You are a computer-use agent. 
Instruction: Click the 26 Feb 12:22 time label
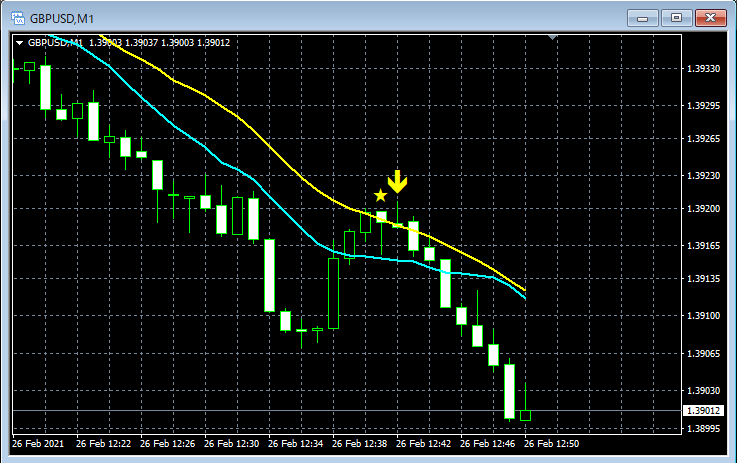[x=103, y=444]
